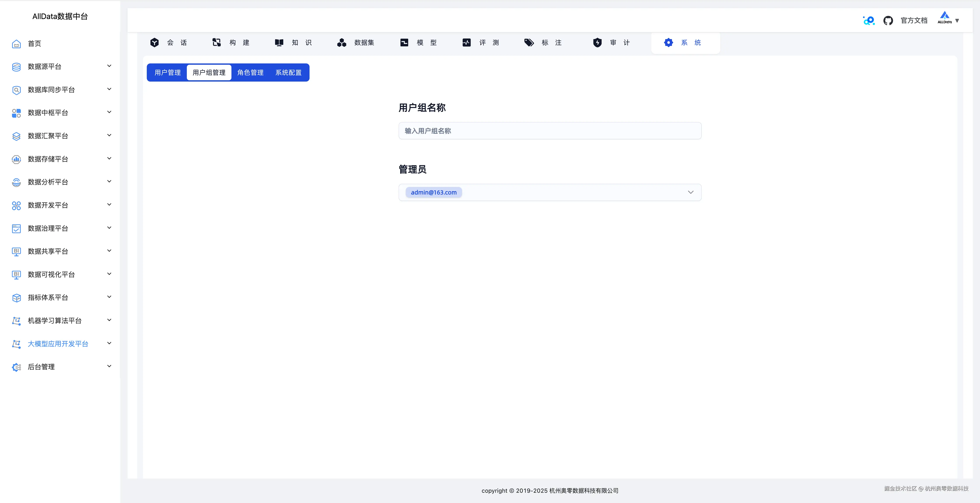Select the 用户管理 button
Screen dimensions: 980x503
click(167, 72)
